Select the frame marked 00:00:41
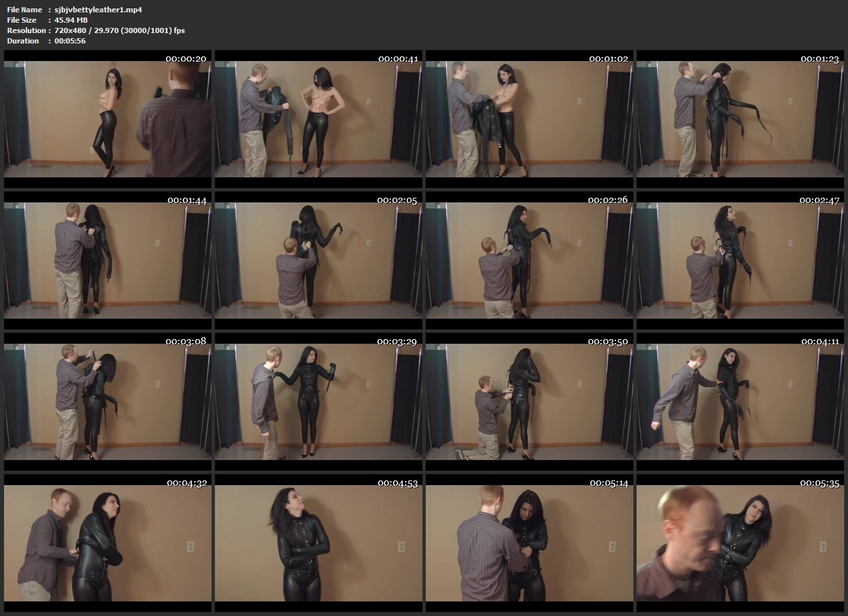This screenshot has height=616, width=848. [319, 119]
